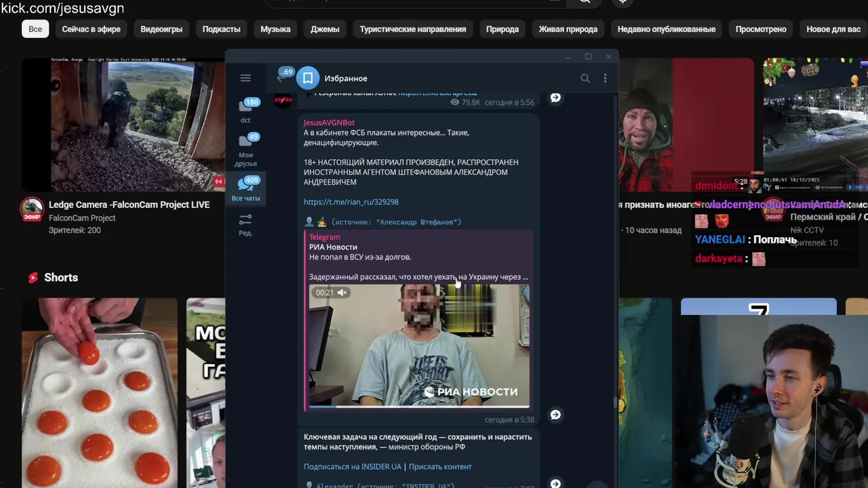Viewport: 868px width, 488px height.
Task: Select the Музыка filter chip
Action: pos(275,29)
